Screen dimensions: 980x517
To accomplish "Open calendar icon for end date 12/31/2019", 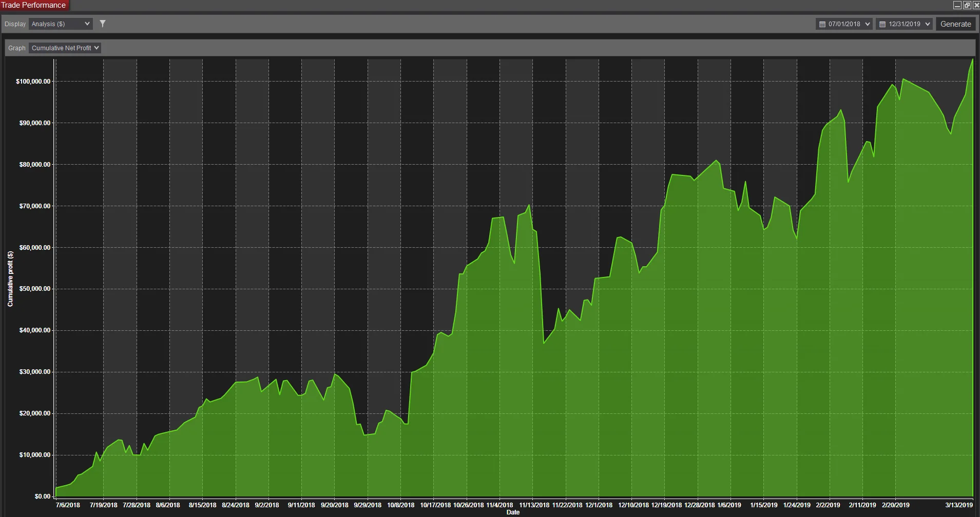I will pos(882,24).
